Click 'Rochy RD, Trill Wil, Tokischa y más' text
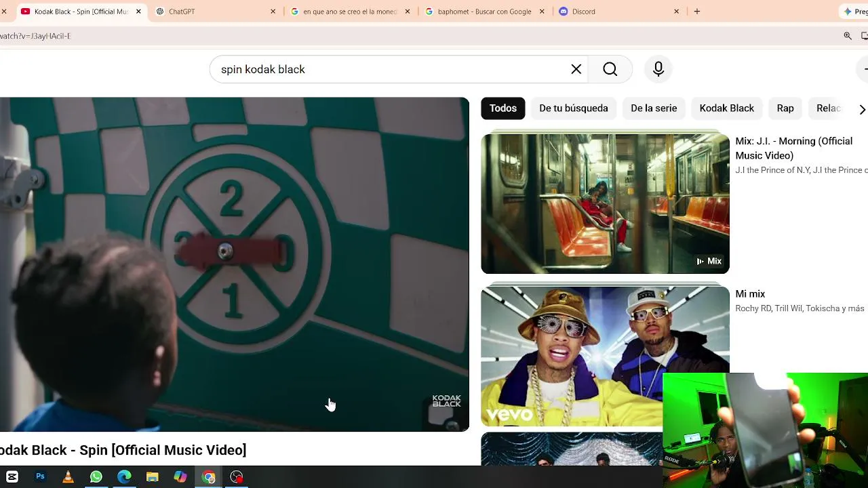The width and height of the screenshot is (868, 488). point(800,308)
